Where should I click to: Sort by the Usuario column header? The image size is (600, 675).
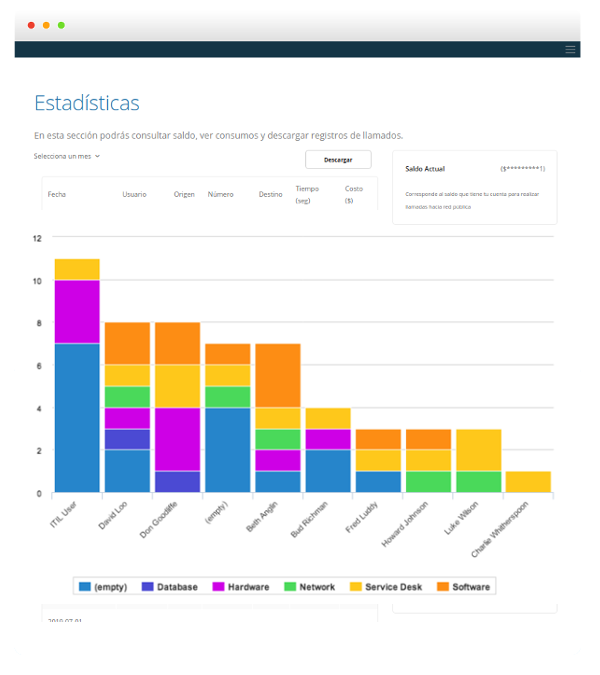(134, 195)
